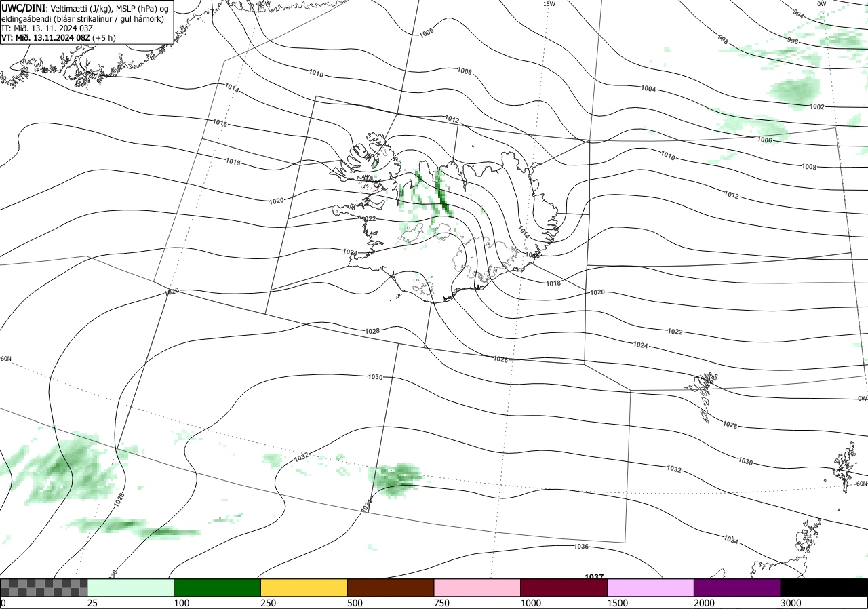The image size is (868, 609).
Task: Click the "994" isobar label
Action: coord(798,14)
